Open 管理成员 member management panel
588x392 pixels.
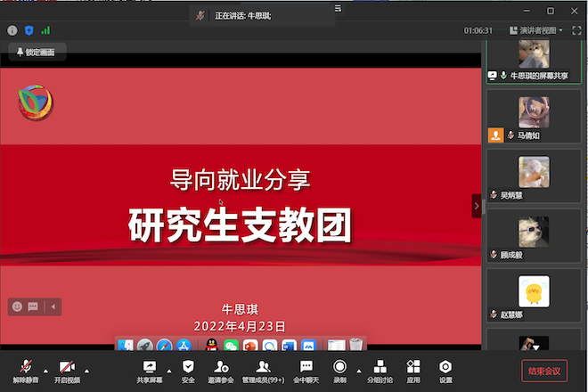[263, 367]
